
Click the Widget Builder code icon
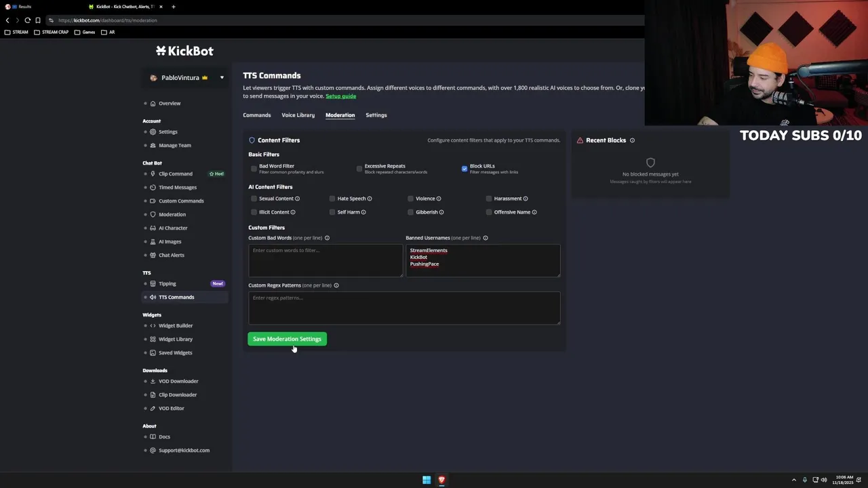[153, 326]
